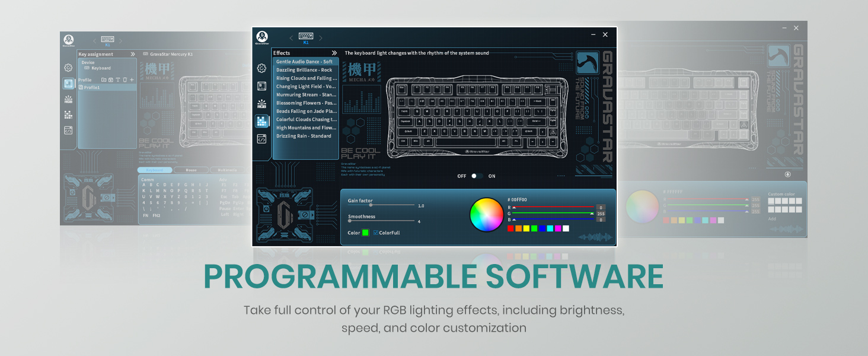The height and width of the screenshot is (356, 868).
Task: Click the red slider R channel
Action: tap(553, 207)
